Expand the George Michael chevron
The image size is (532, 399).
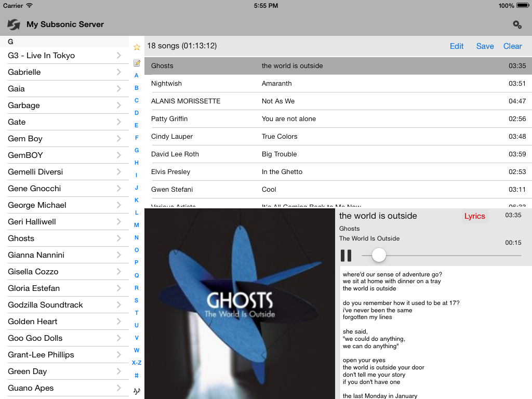(119, 205)
